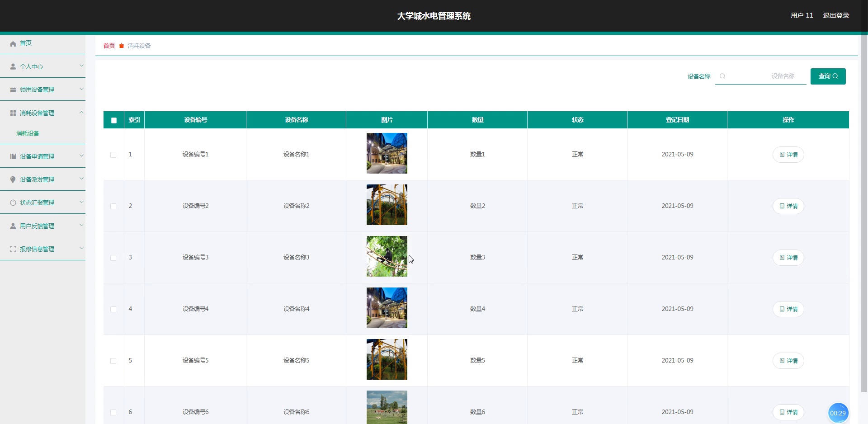Expand the 用户反馈管理 chevron

(81, 225)
